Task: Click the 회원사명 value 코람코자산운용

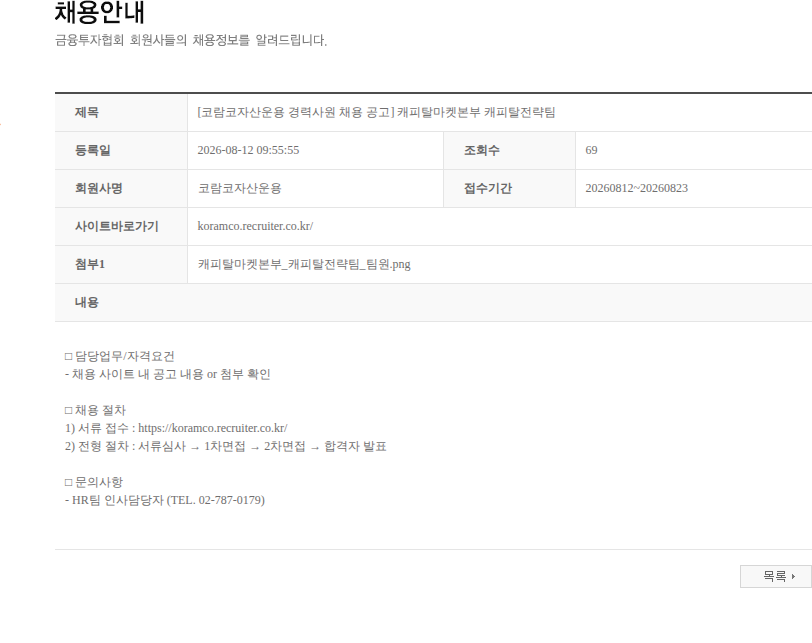Action: 240,188
